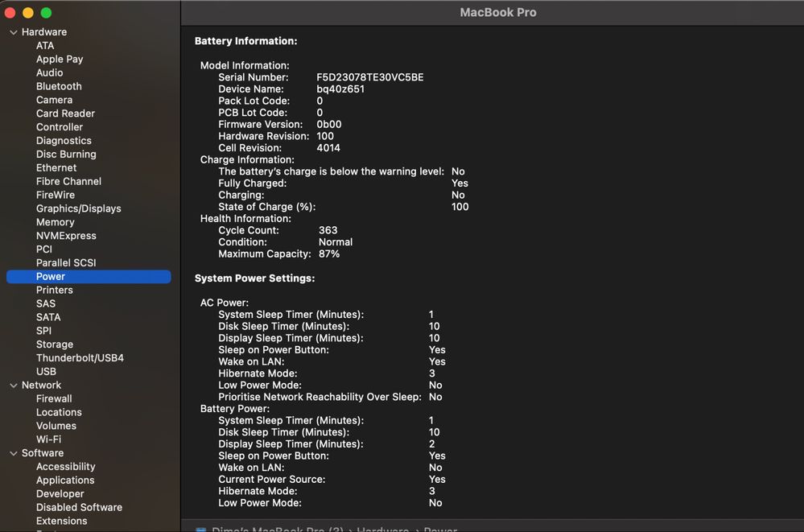This screenshot has height=532, width=804.
Task: Click the Battery Information heading
Action: (245, 42)
